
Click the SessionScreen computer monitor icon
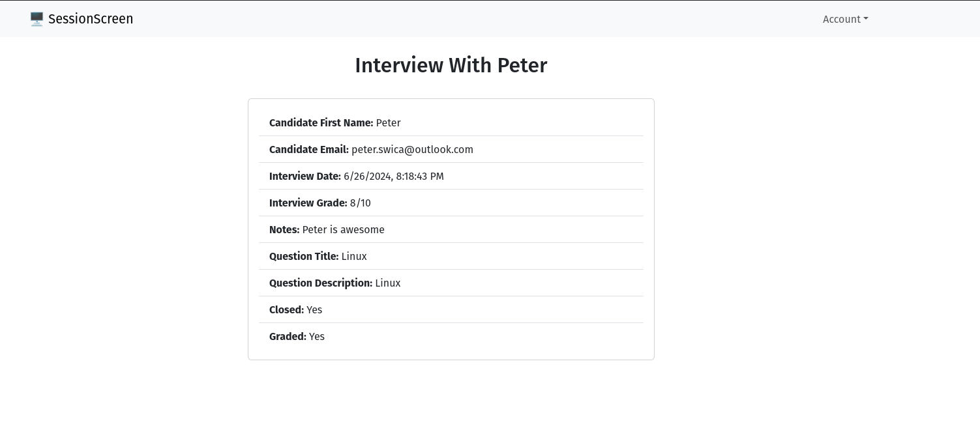(37, 19)
